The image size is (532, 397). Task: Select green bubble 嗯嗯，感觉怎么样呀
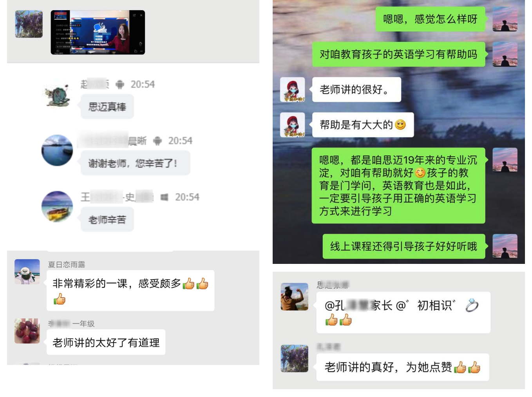[430, 19]
